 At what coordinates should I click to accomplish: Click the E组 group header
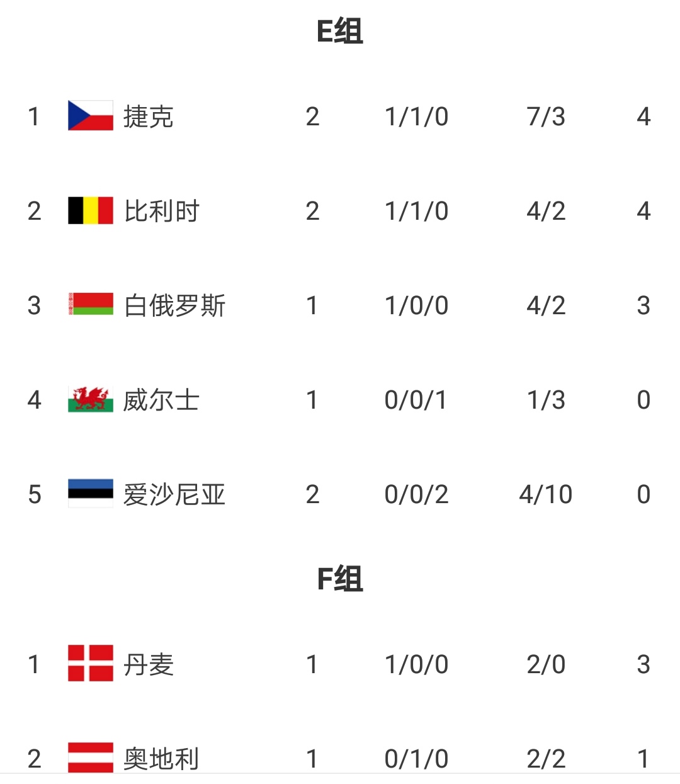pyautogui.click(x=340, y=31)
